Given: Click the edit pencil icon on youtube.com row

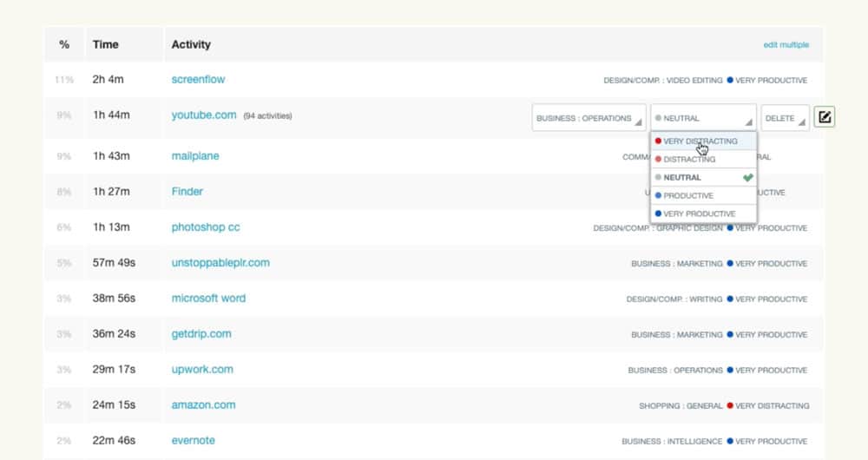Looking at the screenshot, I should point(825,117).
